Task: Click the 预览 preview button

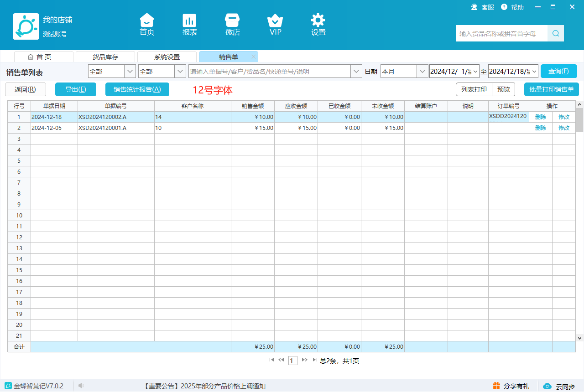Action: pyautogui.click(x=504, y=89)
